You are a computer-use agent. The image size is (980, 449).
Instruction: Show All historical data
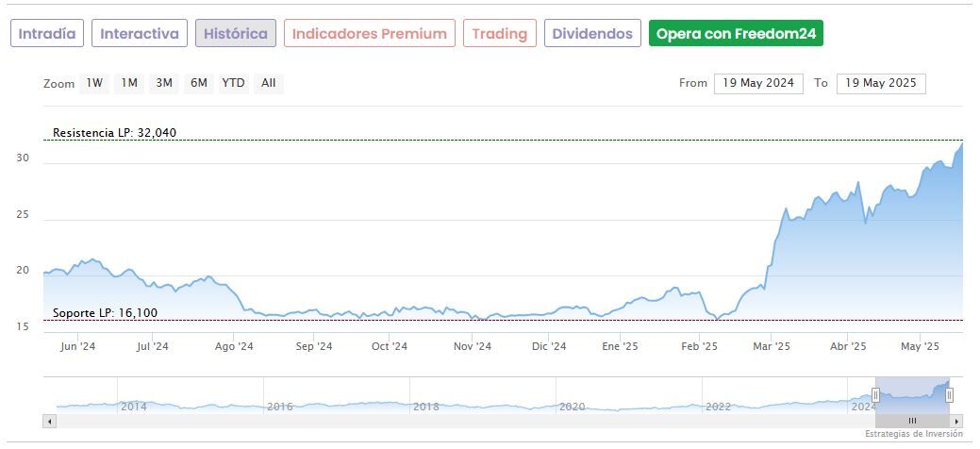pyautogui.click(x=269, y=83)
